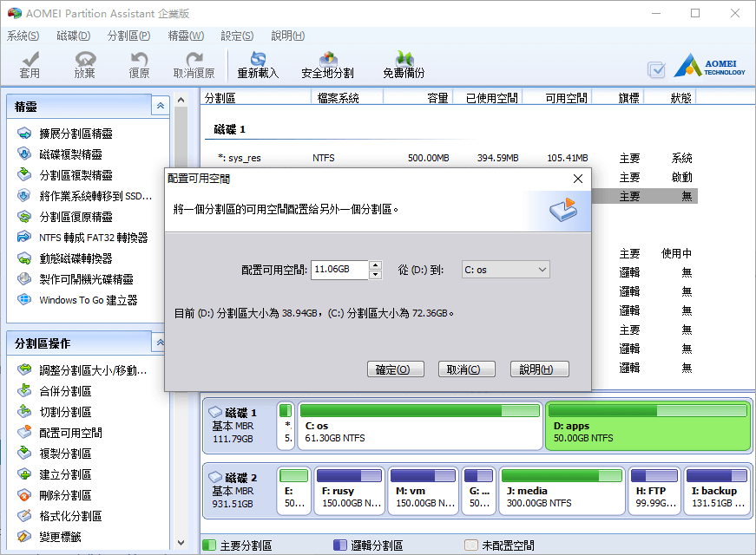The image size is (756, 555).
Task: Open the 磁碟(D) menu
Action: (73, 36)
